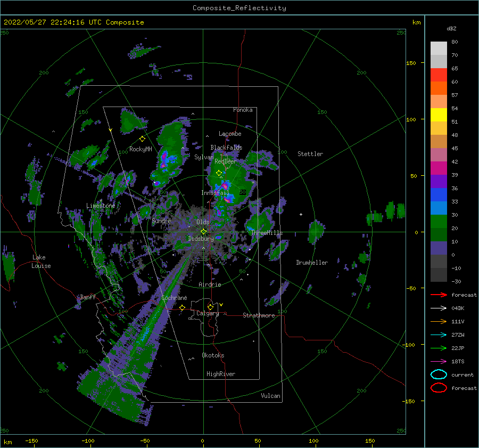The image size is (479, 448).
Task: Click the Stettler label
Action: tap(310, 154)
